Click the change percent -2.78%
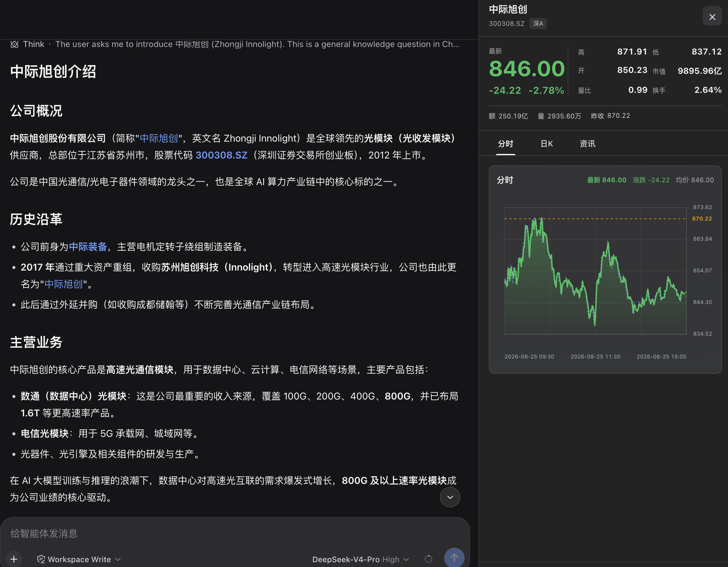728x567 pixels. [546, 90]
